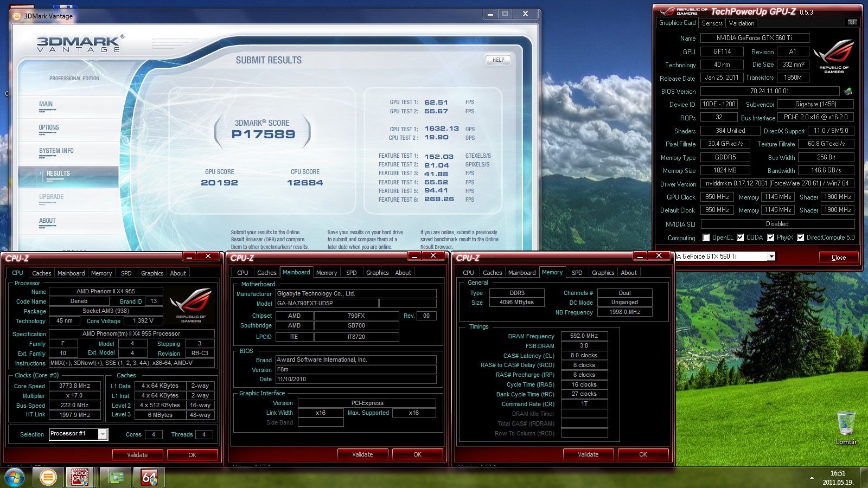868x488 pixels.
Task: Select the Lomtár recycle bin desktop icon
Action: coord(846,428)
